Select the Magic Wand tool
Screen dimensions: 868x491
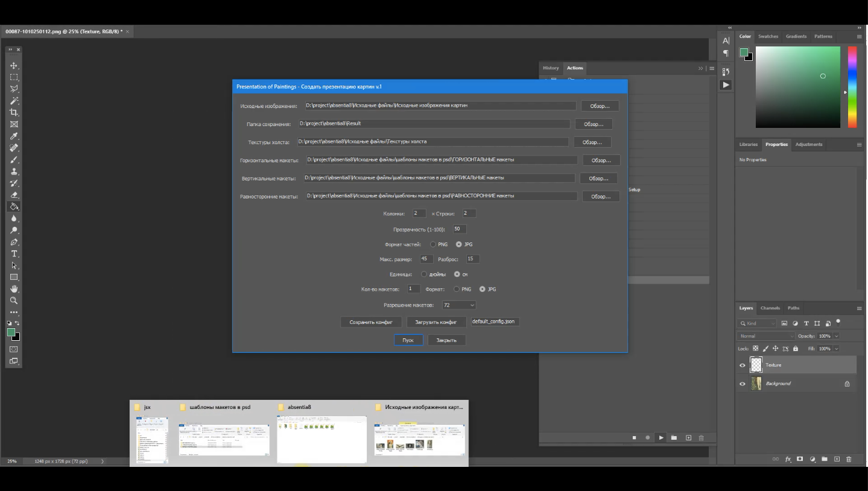(x=14, y=101)
